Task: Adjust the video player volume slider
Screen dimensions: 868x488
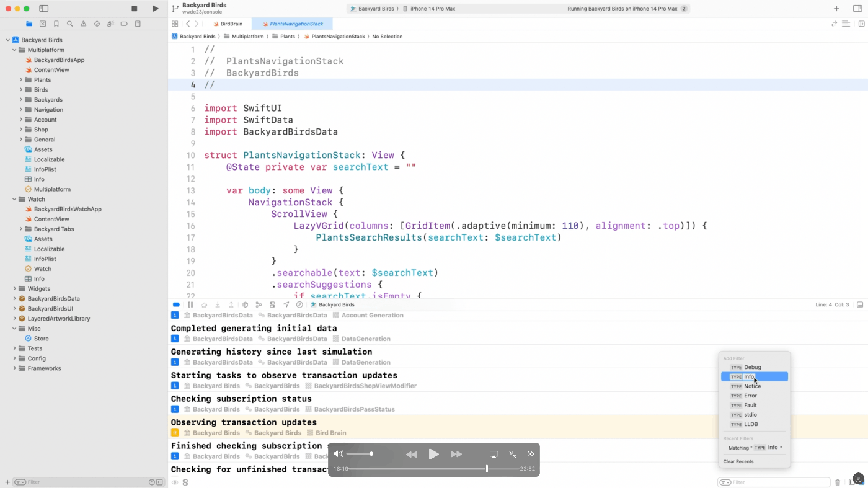Action: pos(359,454)
